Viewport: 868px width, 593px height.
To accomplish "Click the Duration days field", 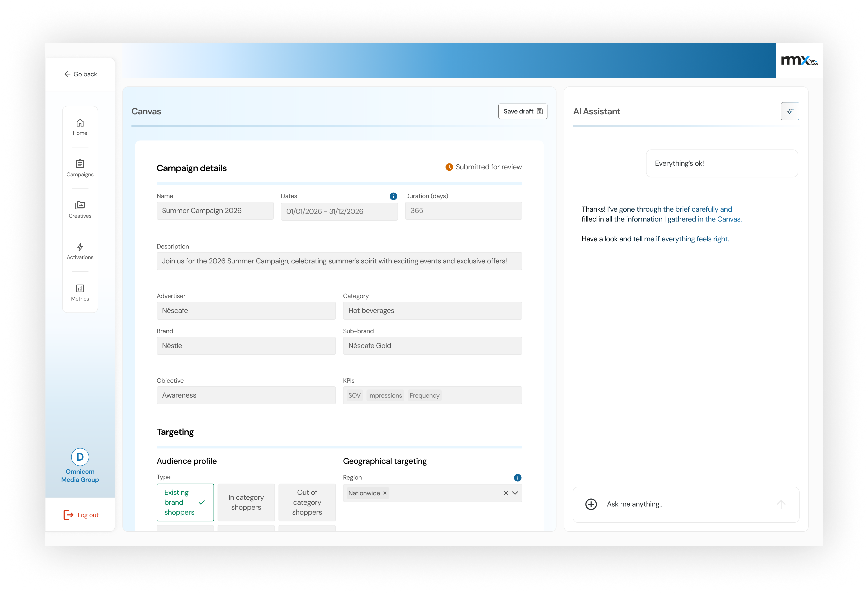I will (463, 211).
